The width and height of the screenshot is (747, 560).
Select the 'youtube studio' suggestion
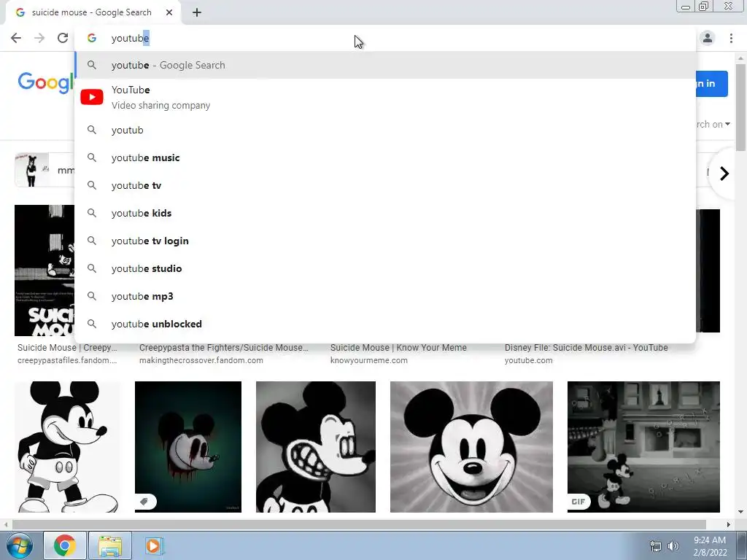pyautogui.click(x=385, y=268)
